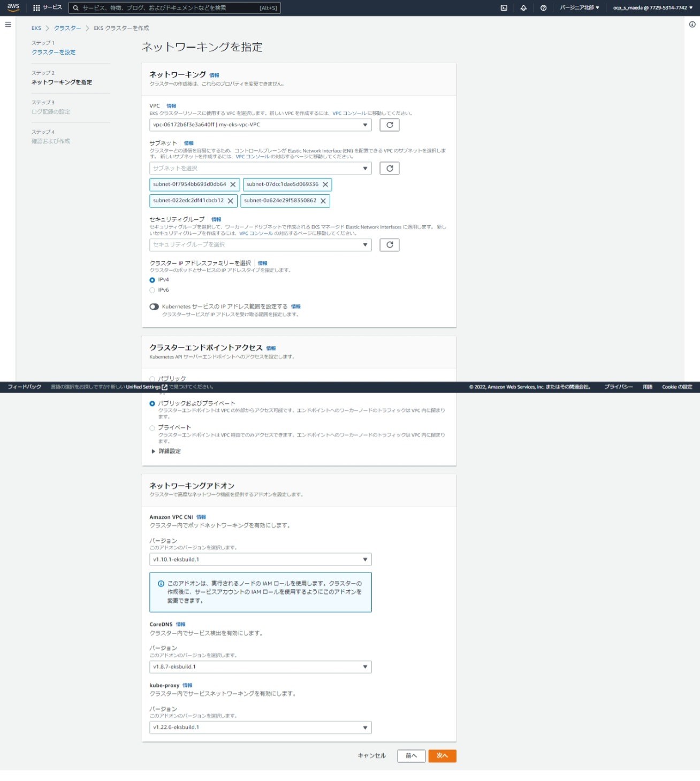Open 情報 link next to CoreDNS
The height and width of the screenshot is (781, 700).
pos(181,624)
